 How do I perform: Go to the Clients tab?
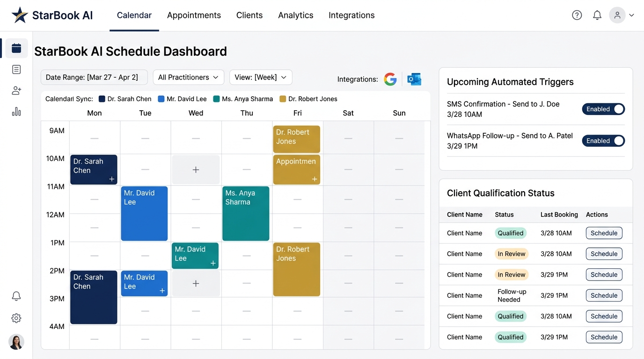(249, 15)
